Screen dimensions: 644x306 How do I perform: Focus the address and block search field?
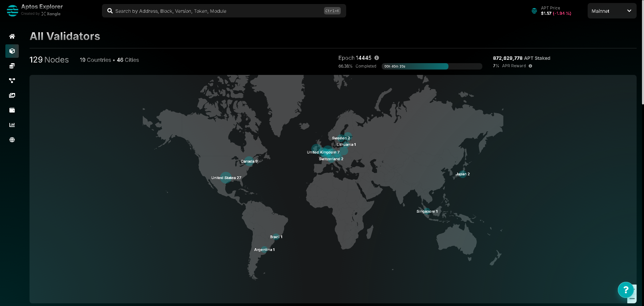pos(218,11)
